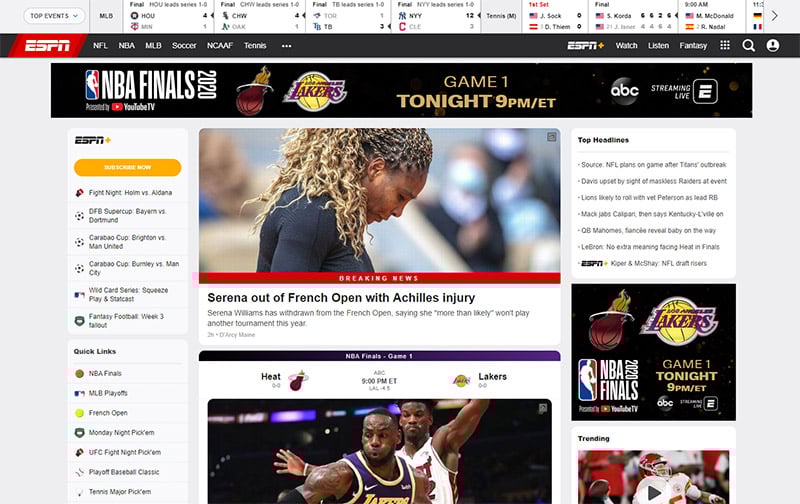
Task: Click the ESPN logo home link
Action: (47, 46)
